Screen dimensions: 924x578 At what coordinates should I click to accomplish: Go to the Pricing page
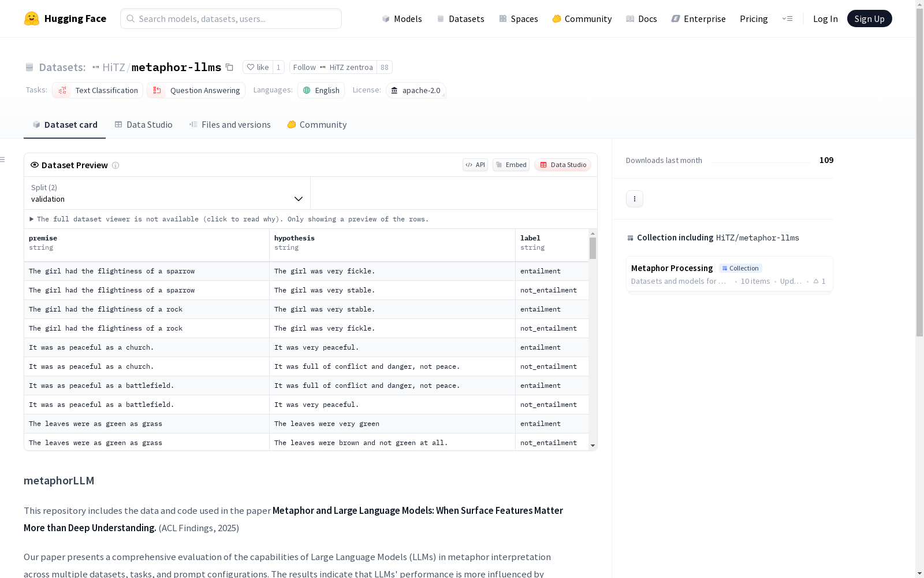coord(754,18)
